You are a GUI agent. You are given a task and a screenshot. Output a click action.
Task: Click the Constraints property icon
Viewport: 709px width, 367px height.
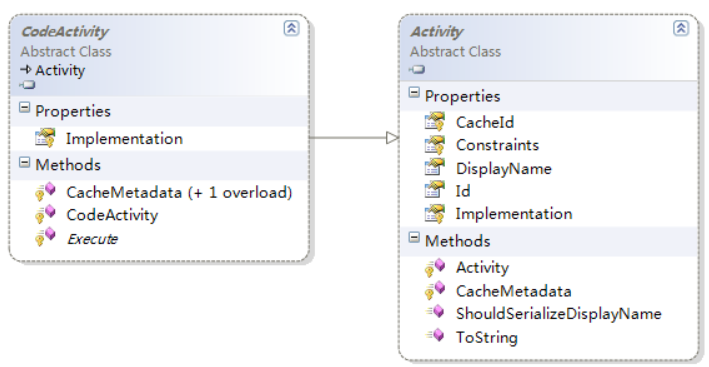pos(435,145)
